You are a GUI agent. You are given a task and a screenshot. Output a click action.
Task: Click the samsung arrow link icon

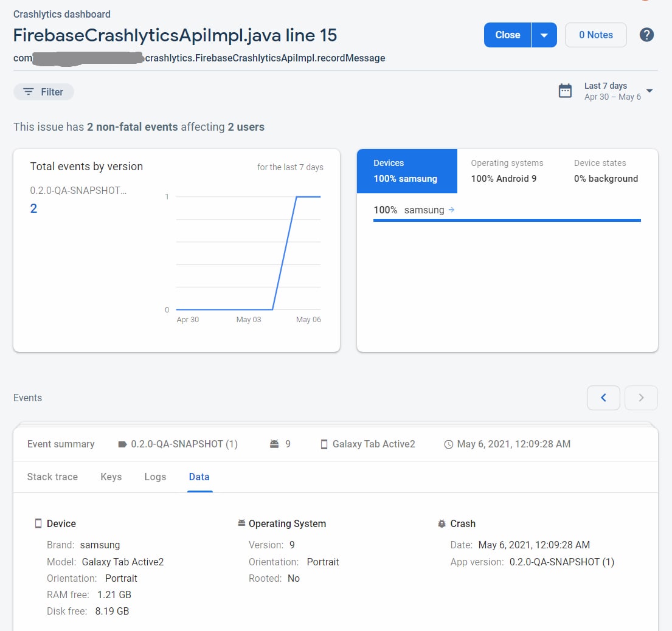451,210
